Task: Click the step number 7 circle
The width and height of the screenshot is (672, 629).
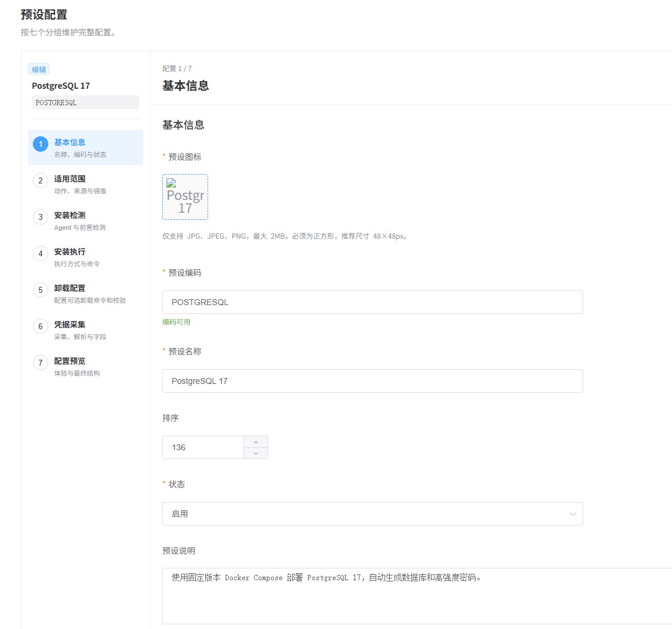Action: pos(41,363)
